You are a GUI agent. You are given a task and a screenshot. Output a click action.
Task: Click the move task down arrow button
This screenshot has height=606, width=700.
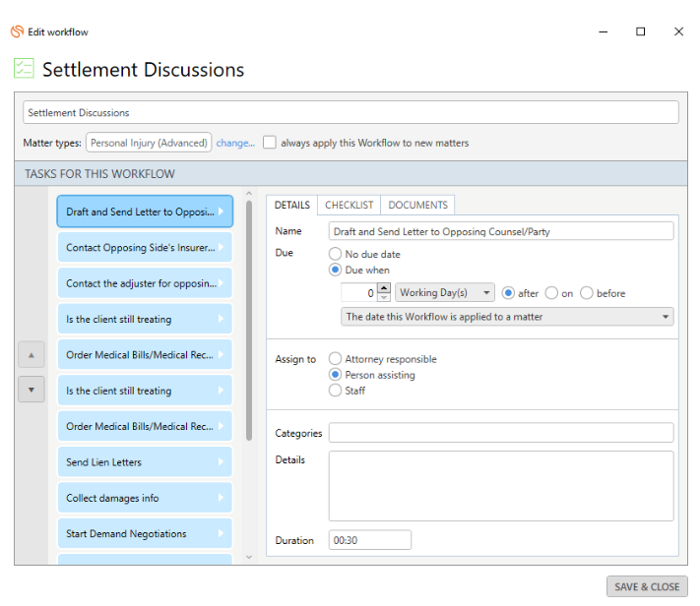click(x=32, y=390)
